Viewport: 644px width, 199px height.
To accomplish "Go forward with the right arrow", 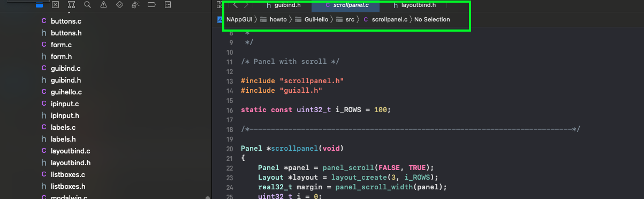I will tap(246, 5).
